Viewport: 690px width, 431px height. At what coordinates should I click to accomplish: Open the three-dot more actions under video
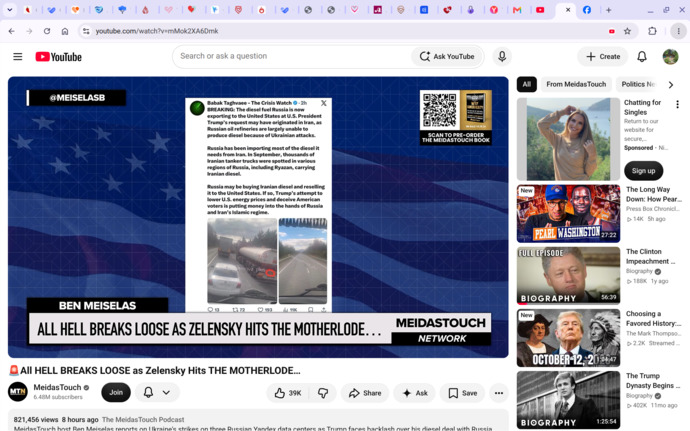(499, 393)
